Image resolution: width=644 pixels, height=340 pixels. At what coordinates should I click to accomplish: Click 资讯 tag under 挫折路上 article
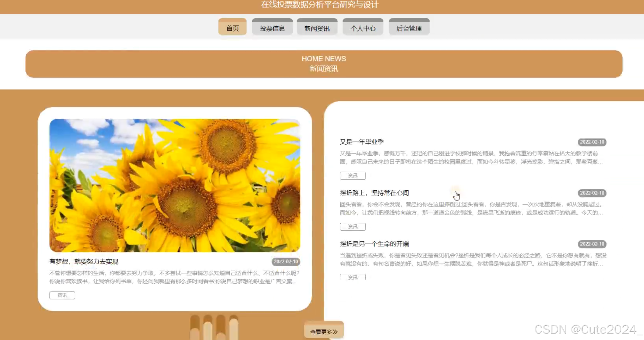point(352,226)
